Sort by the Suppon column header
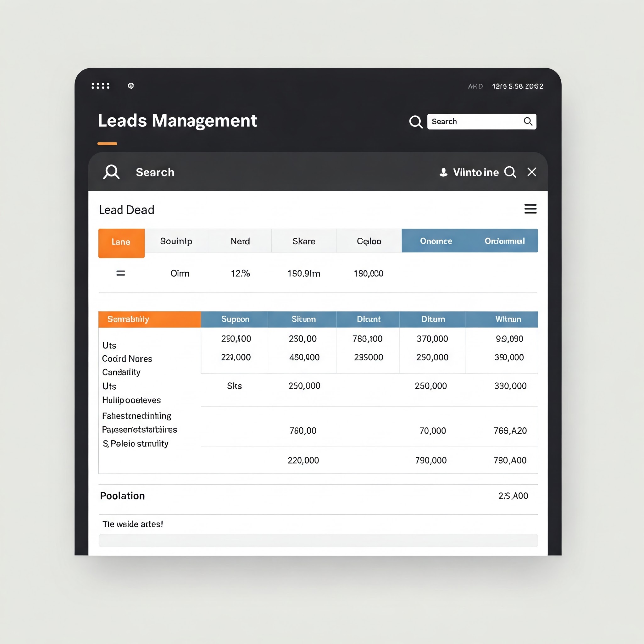This screenshot has width=644, height=644. point(235,319)
